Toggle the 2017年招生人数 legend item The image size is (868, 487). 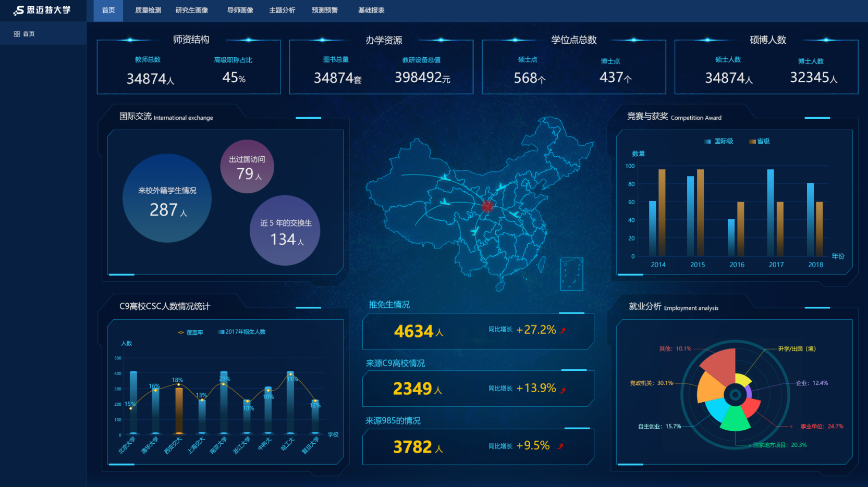(x=242, y=332)
